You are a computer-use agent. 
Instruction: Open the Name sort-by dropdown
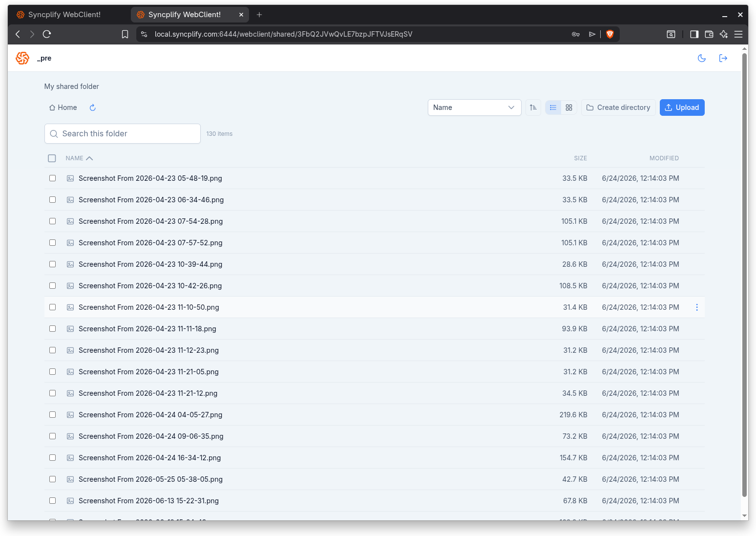click(474, 107)
